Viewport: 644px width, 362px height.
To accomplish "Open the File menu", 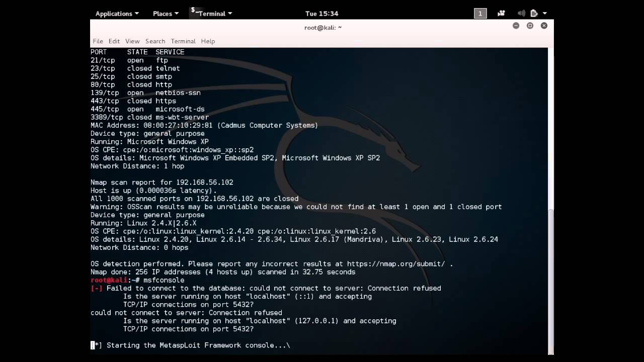I will [x=98, y=41].
